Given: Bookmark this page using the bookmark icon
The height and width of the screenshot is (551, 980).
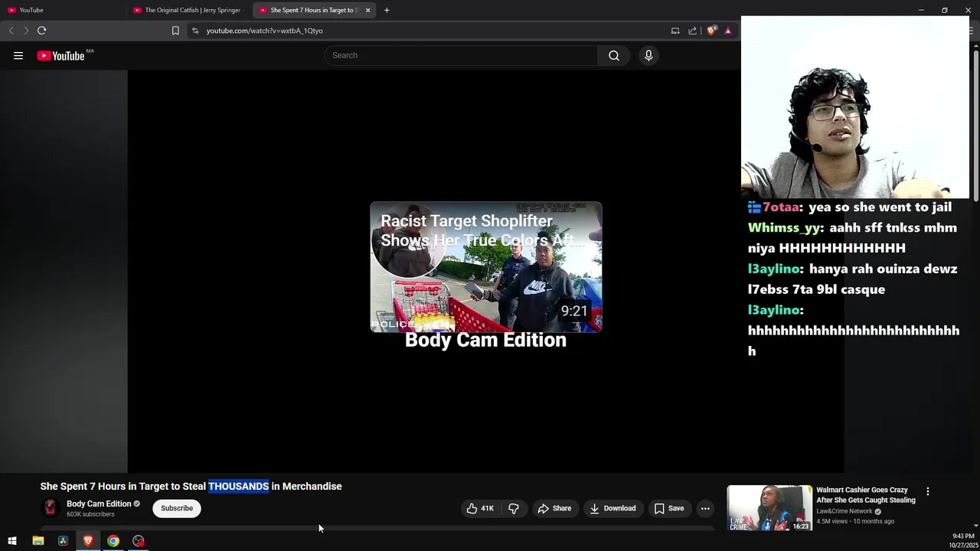Looking at the screenshot, I should click(x=175, y=31).
